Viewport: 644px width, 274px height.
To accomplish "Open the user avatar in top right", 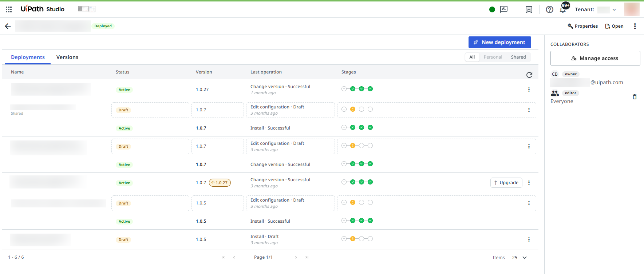I will [x=632, y=9].
